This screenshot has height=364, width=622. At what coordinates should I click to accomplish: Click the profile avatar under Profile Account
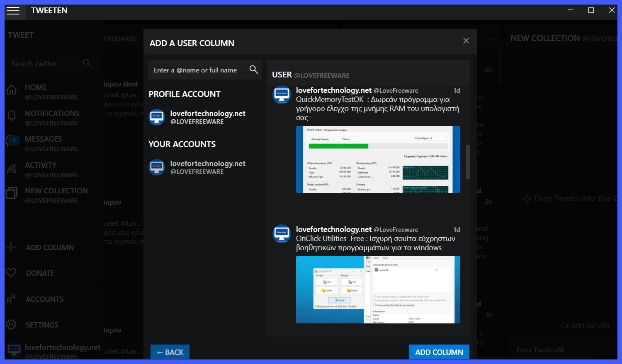[157, 117]
